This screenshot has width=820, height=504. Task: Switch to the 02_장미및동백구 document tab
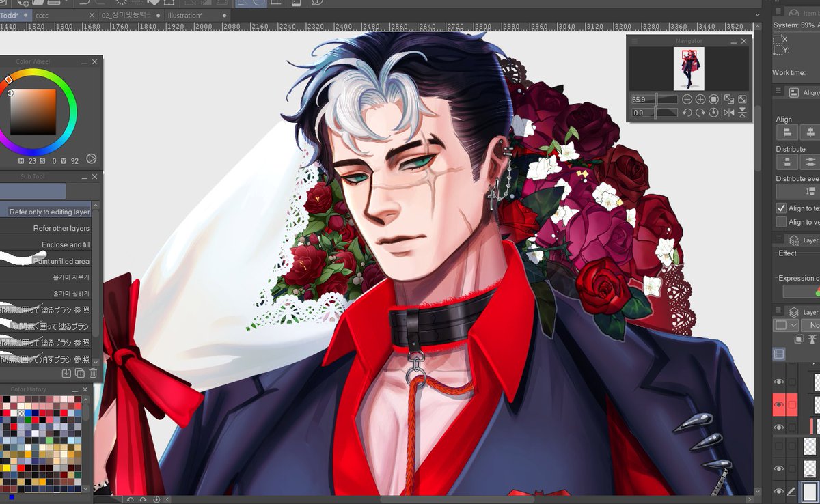point(131,15)
